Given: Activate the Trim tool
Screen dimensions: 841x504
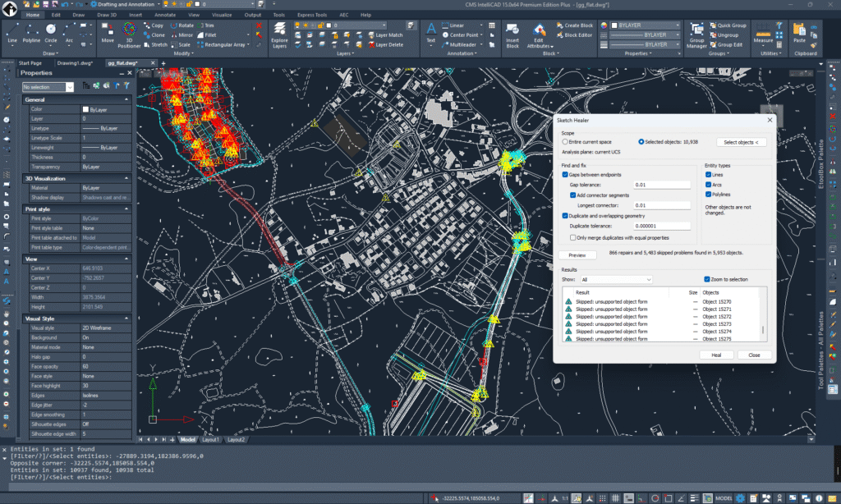Looking at the screenshot, I should [x=205, y=25].
